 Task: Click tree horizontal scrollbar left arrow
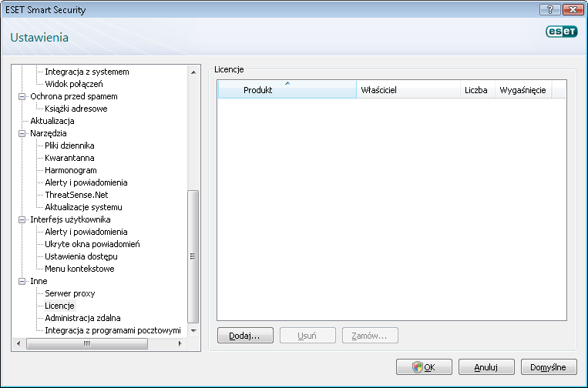tap(18, 343)
